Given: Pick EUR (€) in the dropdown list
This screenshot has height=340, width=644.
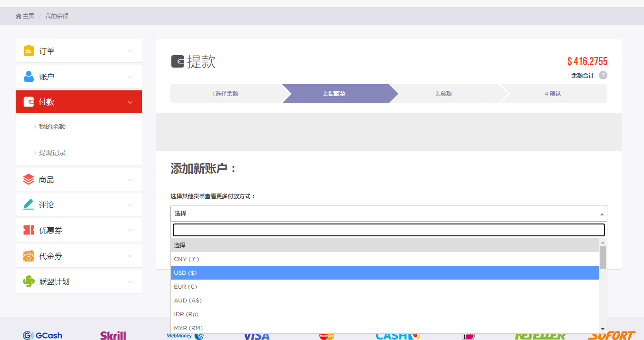Looking at the screenshot, I should pyautogui.click(x=384, y=287).
